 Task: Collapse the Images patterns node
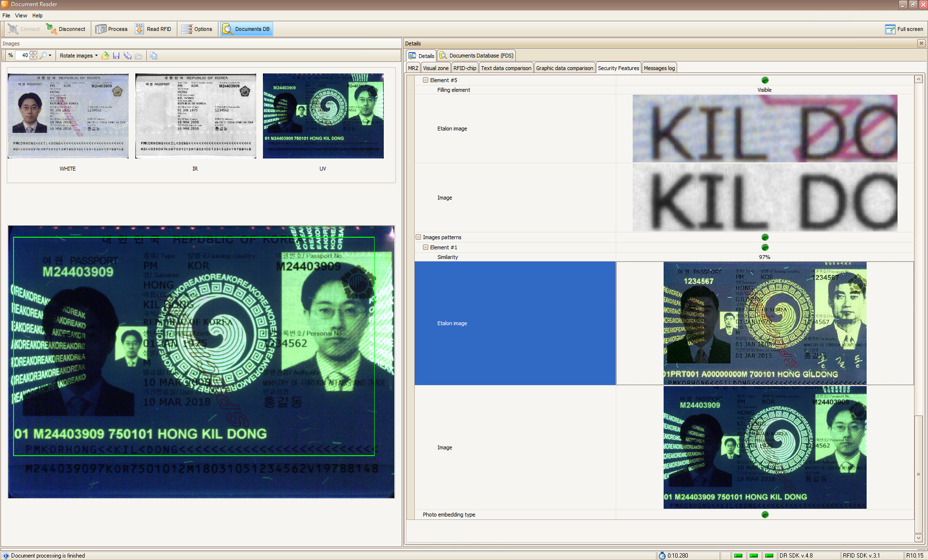(419, 237)
